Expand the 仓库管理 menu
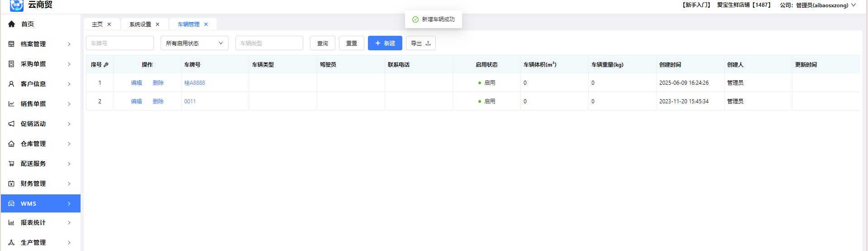The width and height of the screenshot is (868, 251). click(40, 144)
